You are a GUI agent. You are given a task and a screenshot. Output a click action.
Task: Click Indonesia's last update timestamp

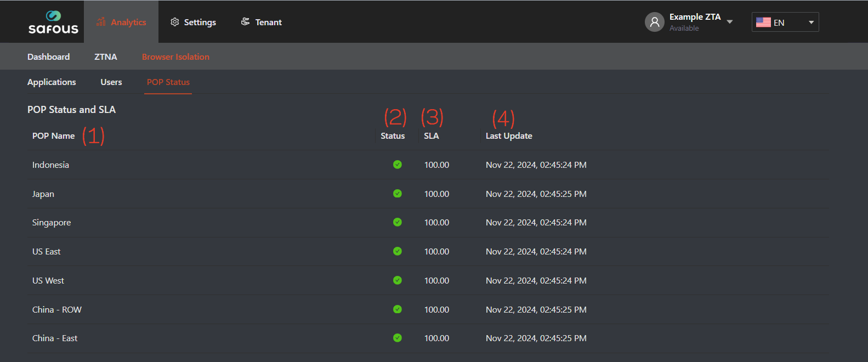536,165
